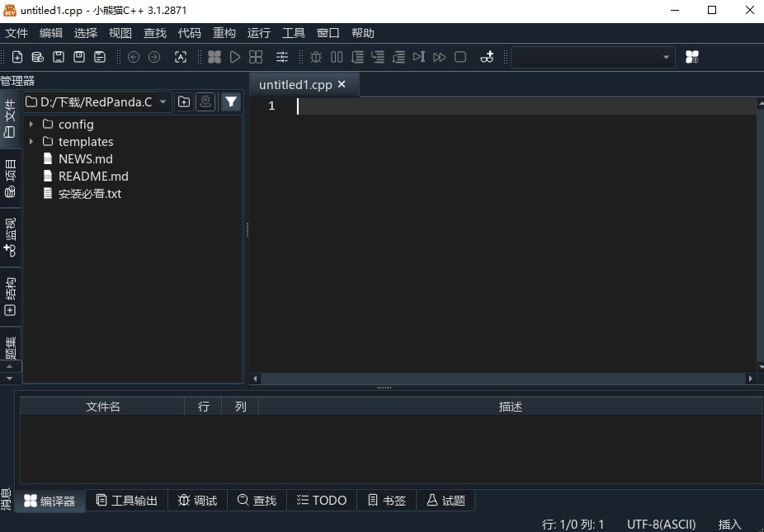The image size is (764, 532).
Task: Click the Step Over debug icon
Action: (357, 57)
